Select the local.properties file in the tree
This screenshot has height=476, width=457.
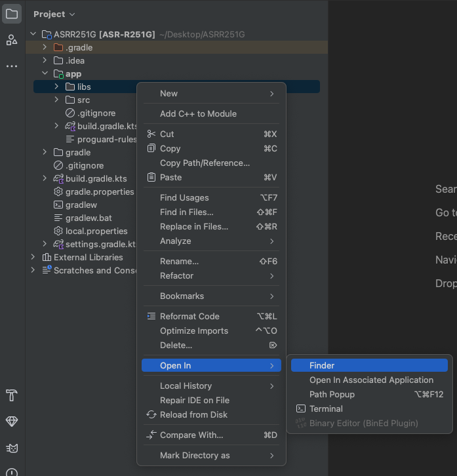tap(96, 231)
